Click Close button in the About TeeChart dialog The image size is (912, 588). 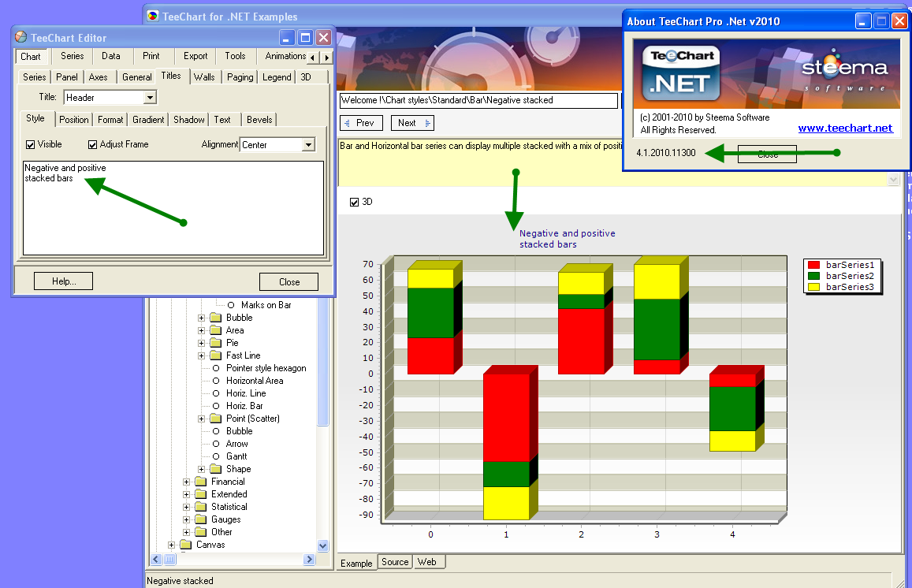point(767,154)
